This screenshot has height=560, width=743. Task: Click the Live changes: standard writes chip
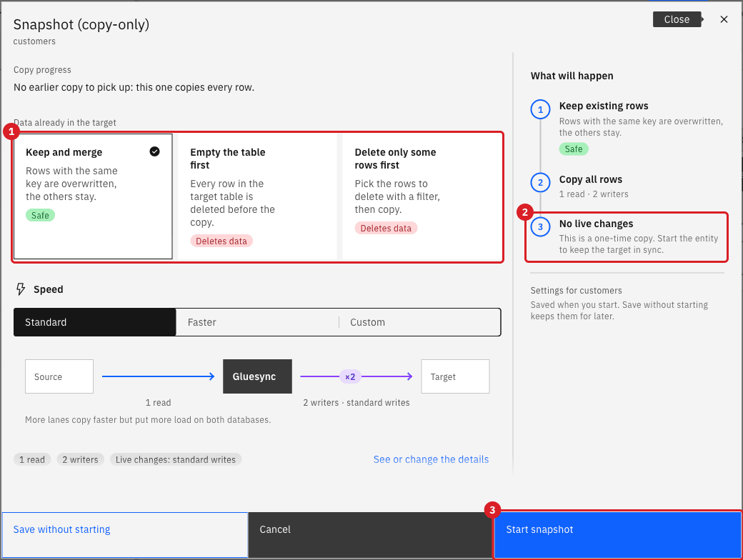[x=176, y=459]
